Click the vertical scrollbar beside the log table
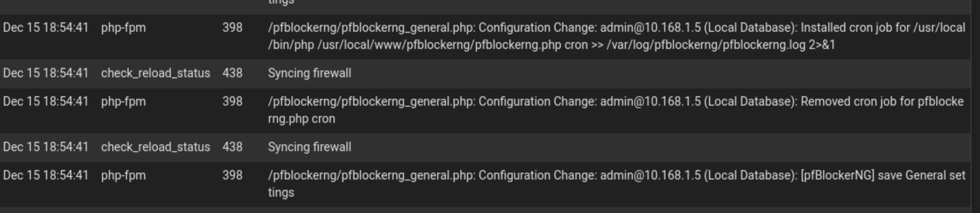The height and width of the screenshot is (213, 980). coord(975,106)
